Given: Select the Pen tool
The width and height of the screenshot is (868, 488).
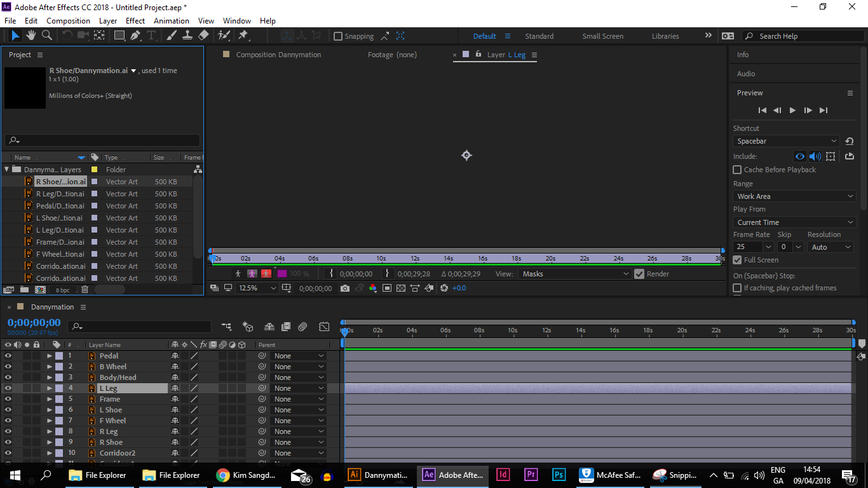Looking at the screenshot, I should [135, 36].
